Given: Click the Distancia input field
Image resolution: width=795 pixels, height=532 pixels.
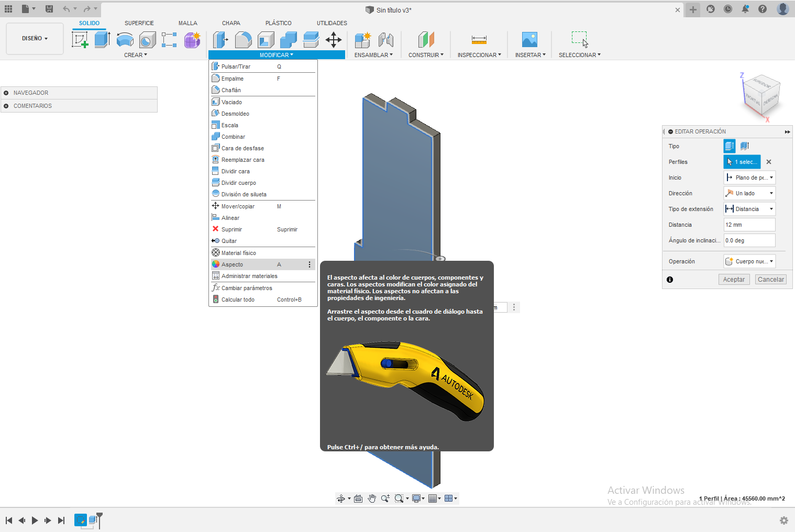Looking at the screenshot, I should (x=749, y=225).
